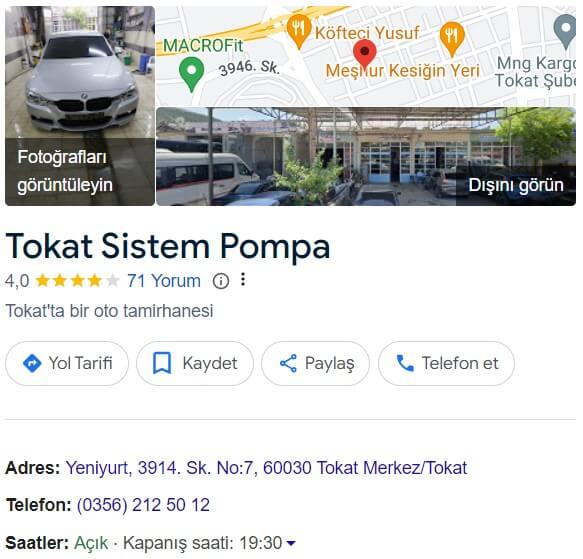Click the red location pin on map
This screenshot has width=583, height=559.
[x=367, y=55]
